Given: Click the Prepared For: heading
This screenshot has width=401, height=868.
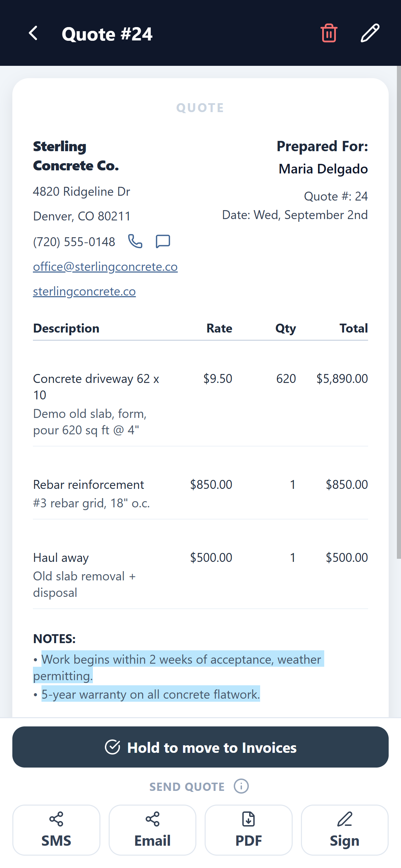Looking at the screenshot, I should click(323, 146).
